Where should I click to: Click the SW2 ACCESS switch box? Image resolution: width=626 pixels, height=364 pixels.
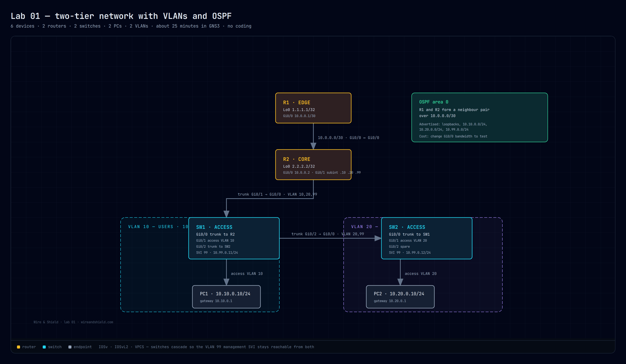coord(427,238)
